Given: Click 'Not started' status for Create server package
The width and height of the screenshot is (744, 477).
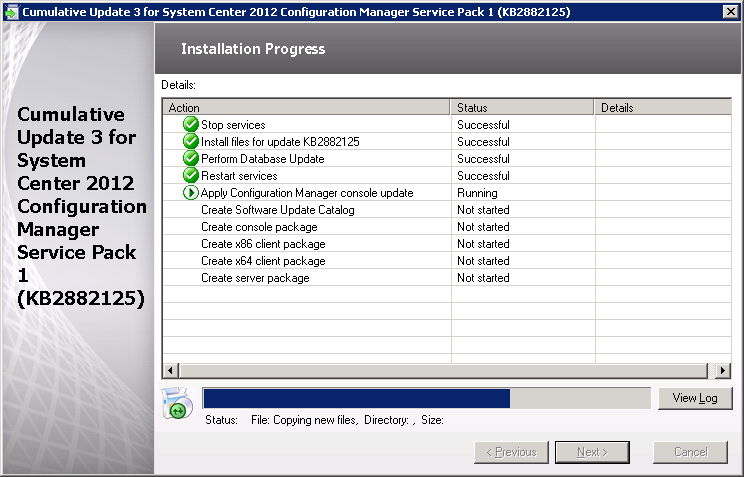Looking at the screenshot, I should pyautogui.click(x=483, y=278).
